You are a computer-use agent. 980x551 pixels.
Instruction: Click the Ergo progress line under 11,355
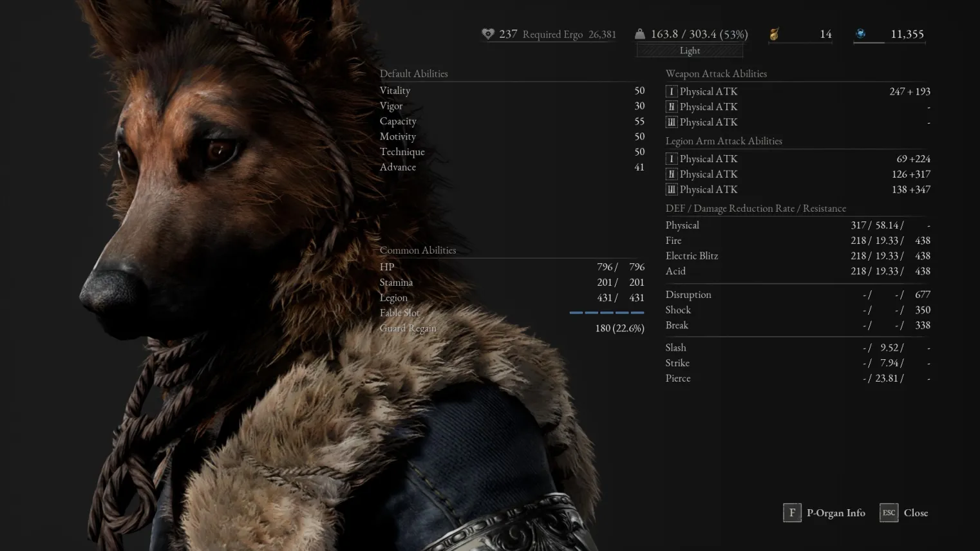click(x=889, y=43)
